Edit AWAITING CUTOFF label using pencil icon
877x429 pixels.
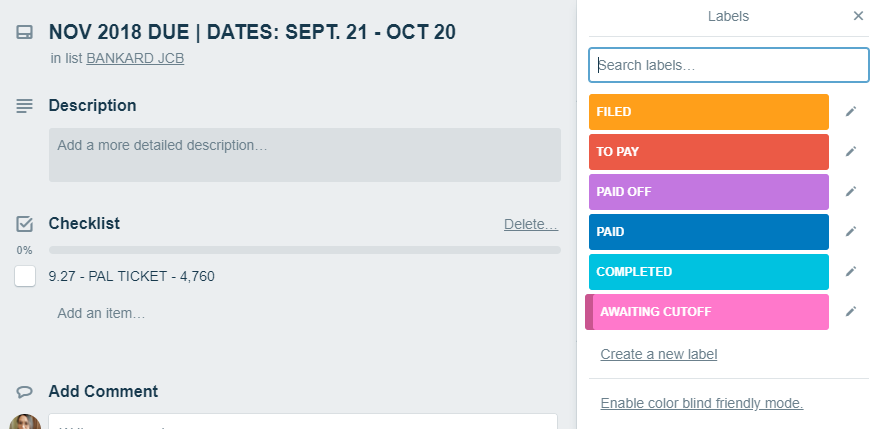[851, 312]
